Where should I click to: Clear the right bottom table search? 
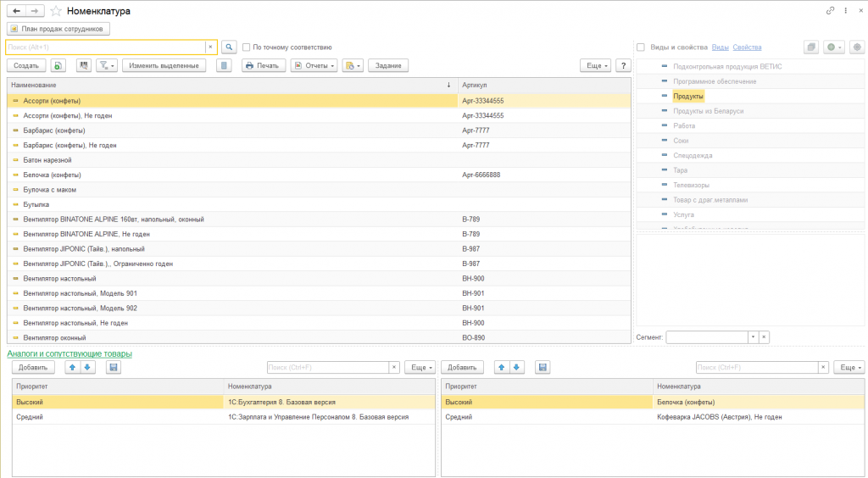(x=823, y=367)
